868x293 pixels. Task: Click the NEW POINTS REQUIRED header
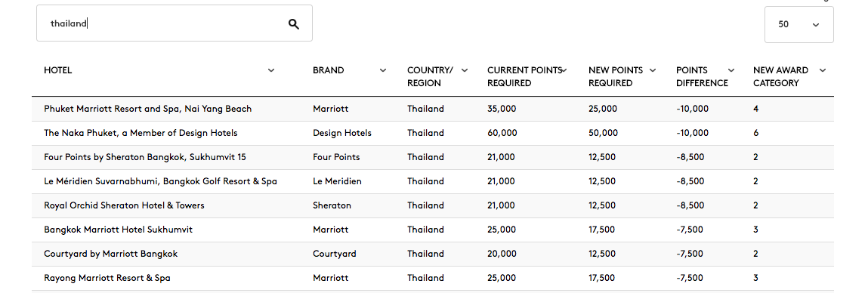[x=616, y=76]
